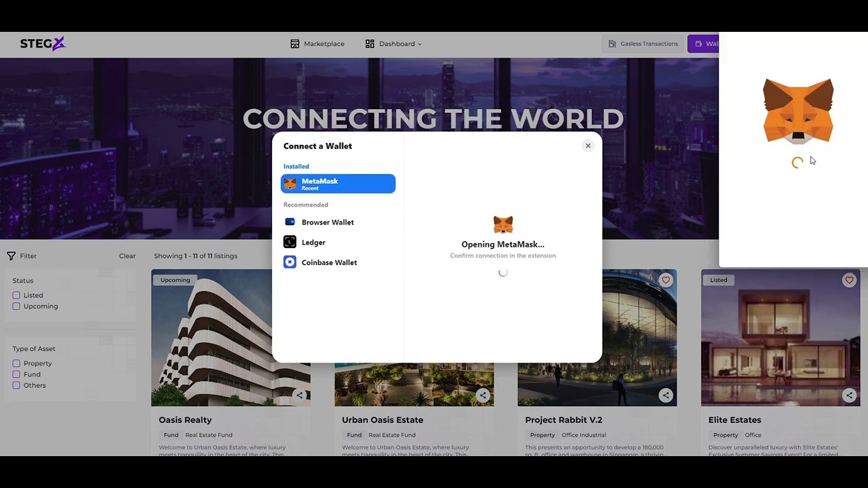Open the Marketplace page
This screenshot has height=488, width=868.
(x=317, y=43)
